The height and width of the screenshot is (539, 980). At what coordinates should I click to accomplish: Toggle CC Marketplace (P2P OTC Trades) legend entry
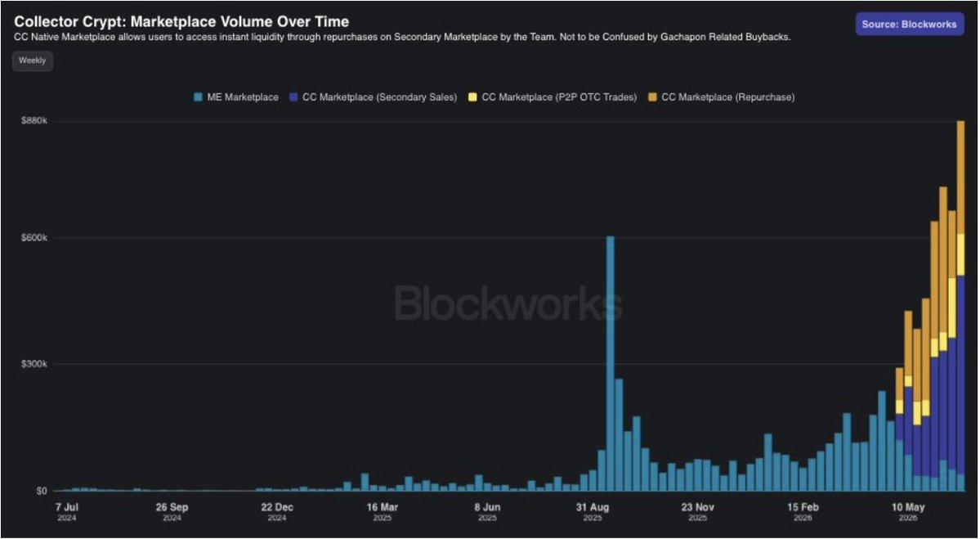[553, 97]
